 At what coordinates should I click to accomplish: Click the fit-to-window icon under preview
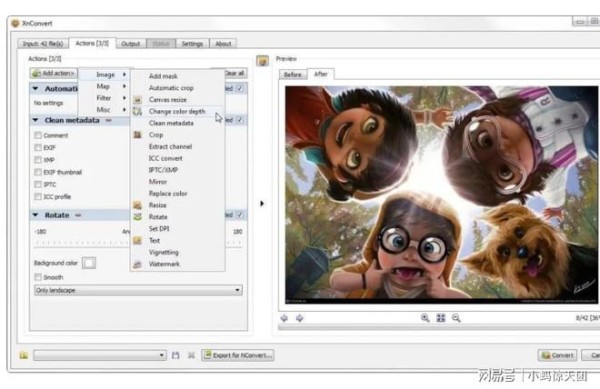click(x=441, y=318)
